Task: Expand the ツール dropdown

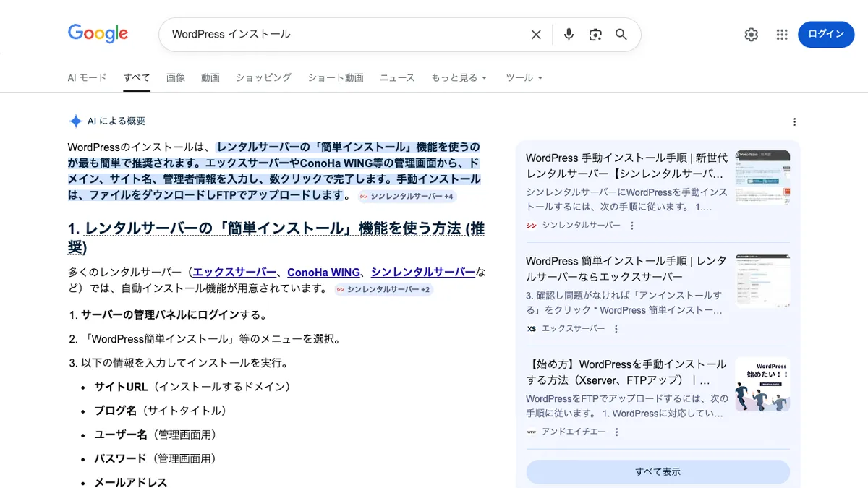Action: point(524,77)
